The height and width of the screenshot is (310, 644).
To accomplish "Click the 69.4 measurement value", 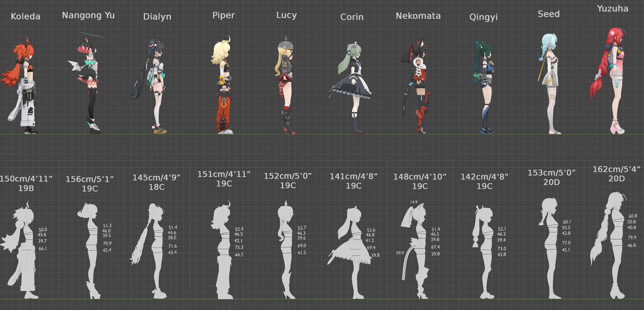I will (x=371, y=248).
